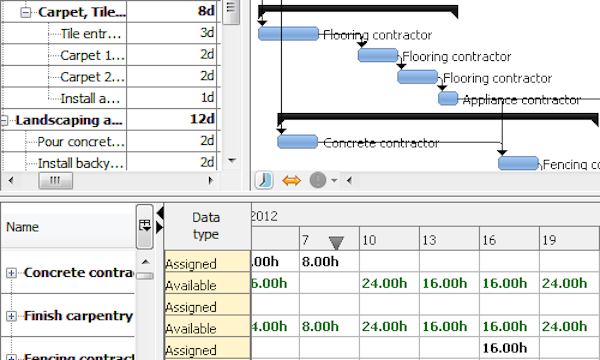Click the 8d duration cell
The image size is (600, 360).
pos(171,11)
